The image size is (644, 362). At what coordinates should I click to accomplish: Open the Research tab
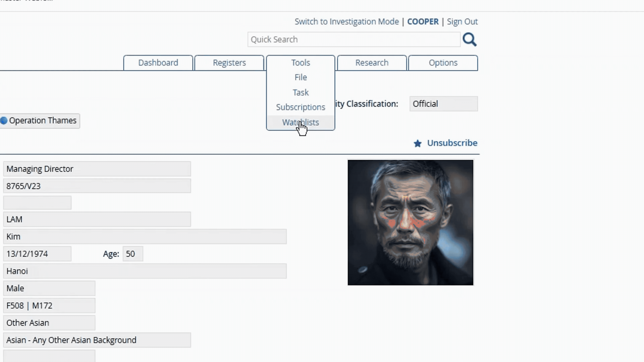tap(372, 63)
